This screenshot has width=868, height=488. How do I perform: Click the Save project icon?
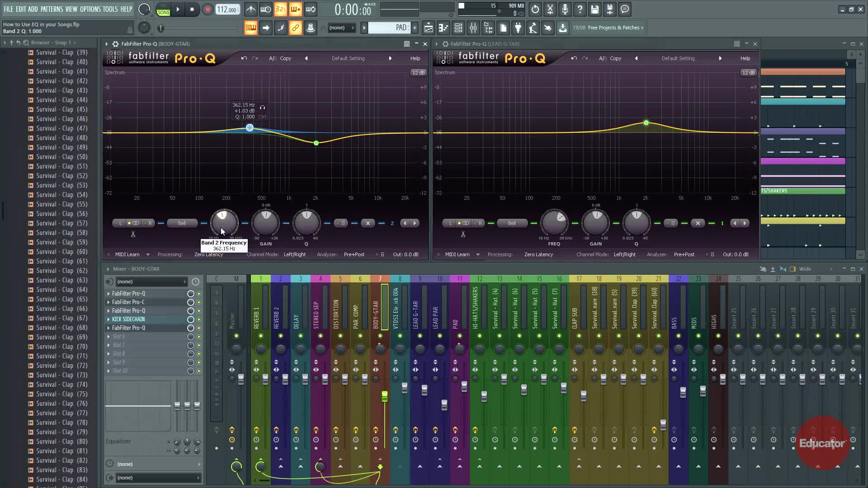tap(594, 9)
